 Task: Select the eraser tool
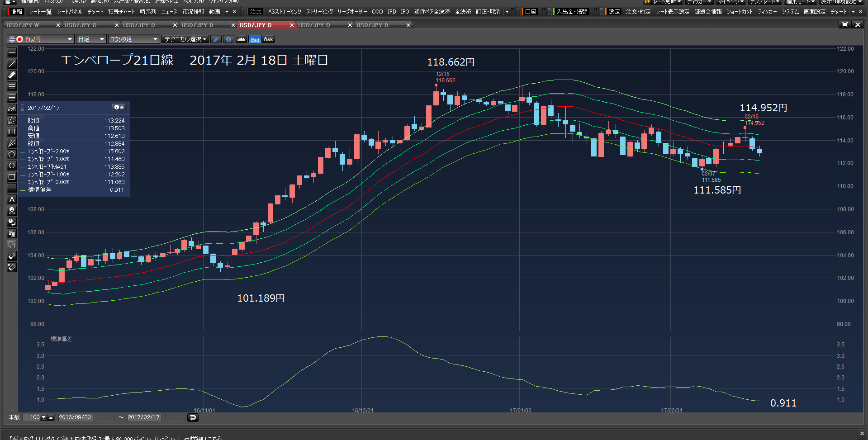[12, 256]
